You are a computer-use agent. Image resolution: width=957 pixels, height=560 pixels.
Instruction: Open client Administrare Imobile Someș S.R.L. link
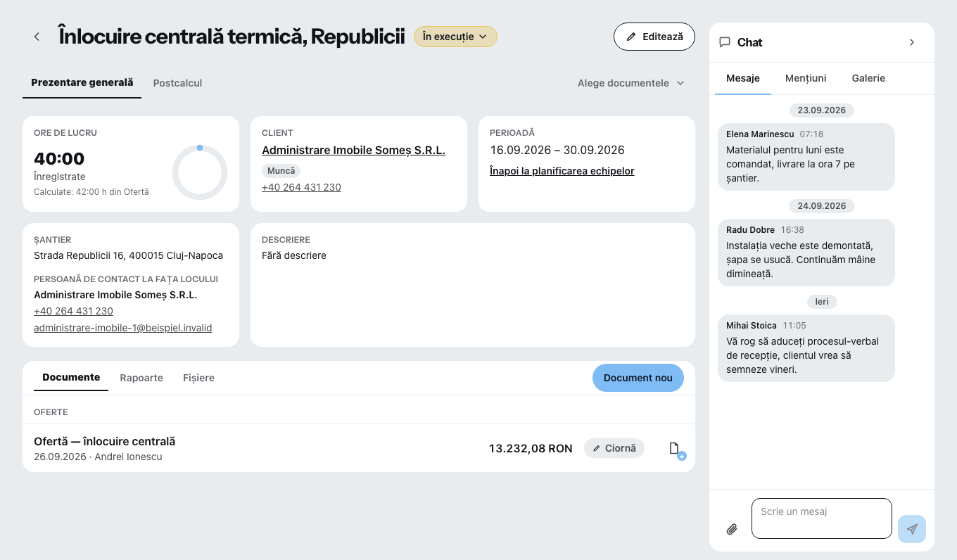[353, 150]
